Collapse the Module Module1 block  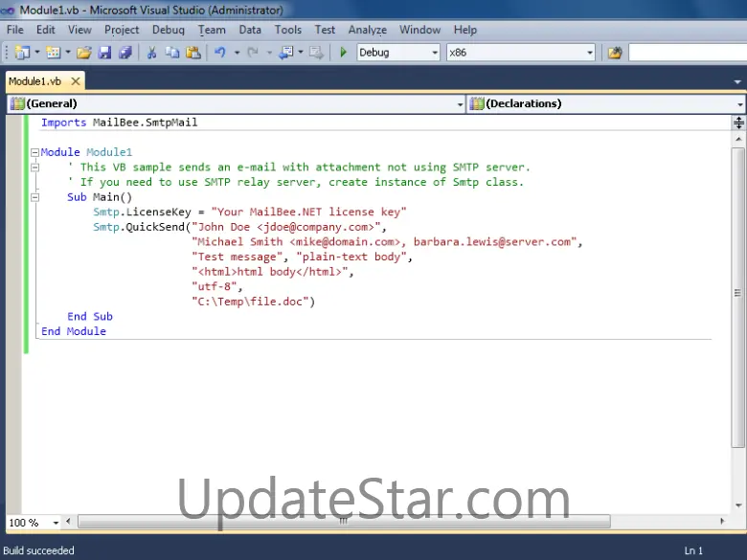pos(34,152)
